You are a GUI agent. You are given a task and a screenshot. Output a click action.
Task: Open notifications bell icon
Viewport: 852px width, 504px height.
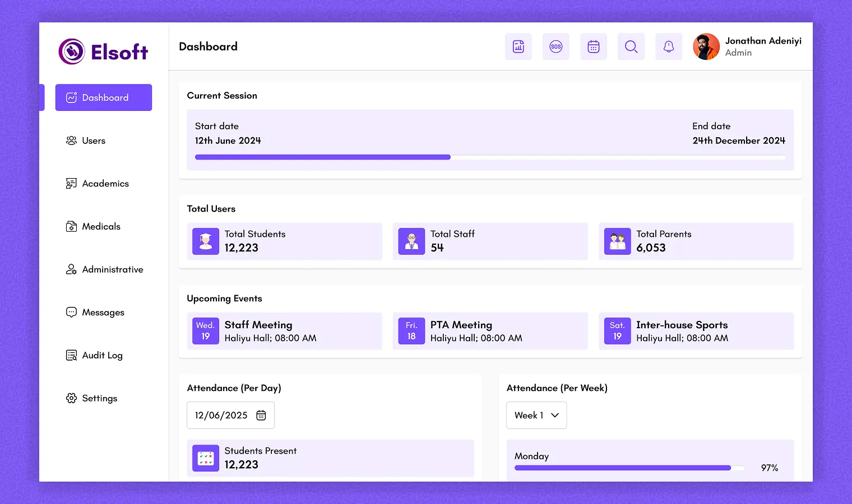[669, 46]
